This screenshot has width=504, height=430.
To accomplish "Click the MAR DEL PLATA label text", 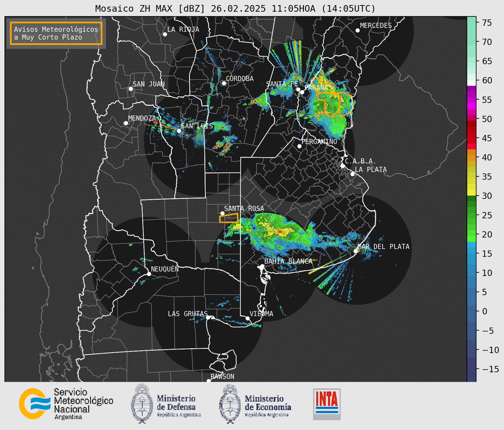I will click(x=383, y=247).
